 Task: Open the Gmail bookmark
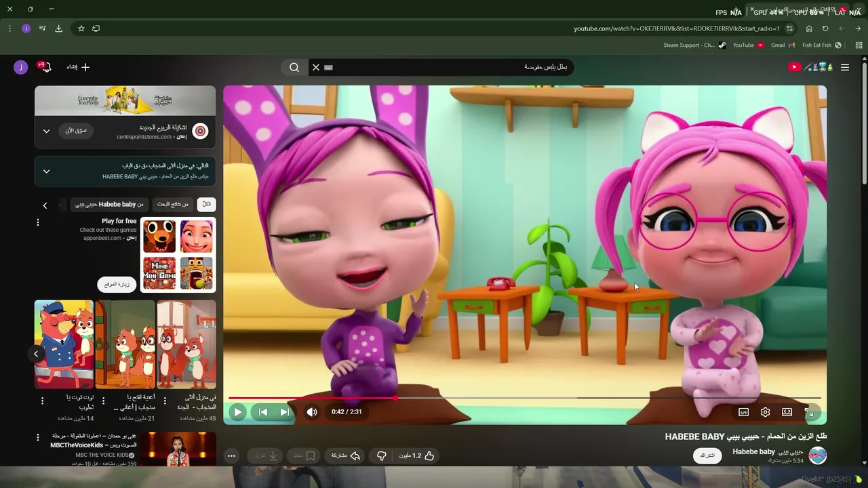tap(783, 45)
